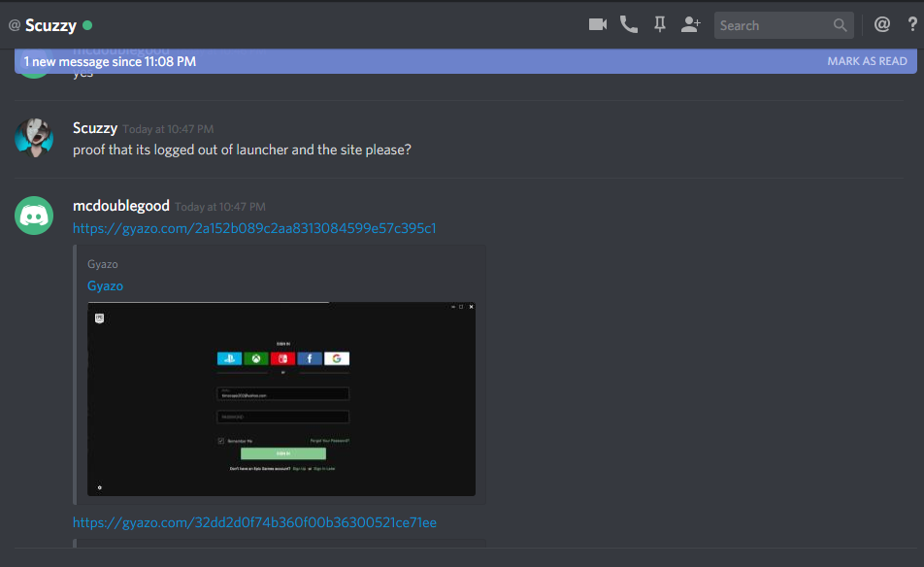Click mcdoublegood's Discord avatar
This screenshot has height=567, width=924.
(34, 216)
